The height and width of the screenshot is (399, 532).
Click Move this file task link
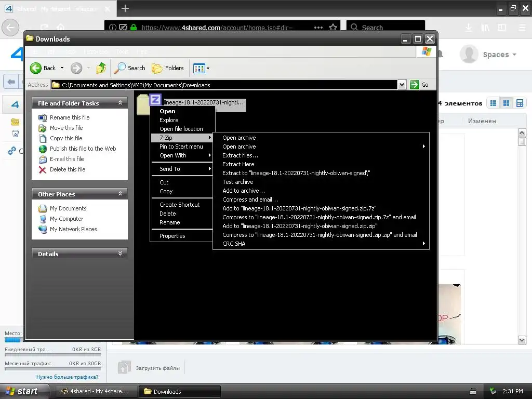click(66, 128)
